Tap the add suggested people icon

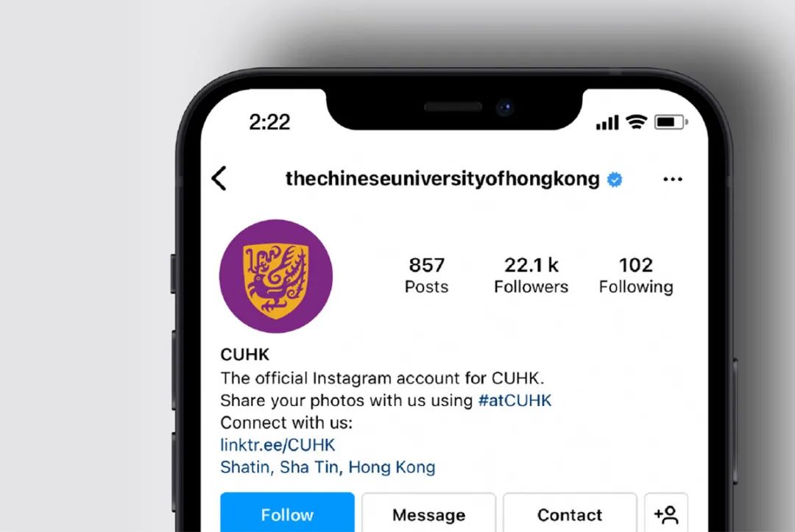pos(666,514)
